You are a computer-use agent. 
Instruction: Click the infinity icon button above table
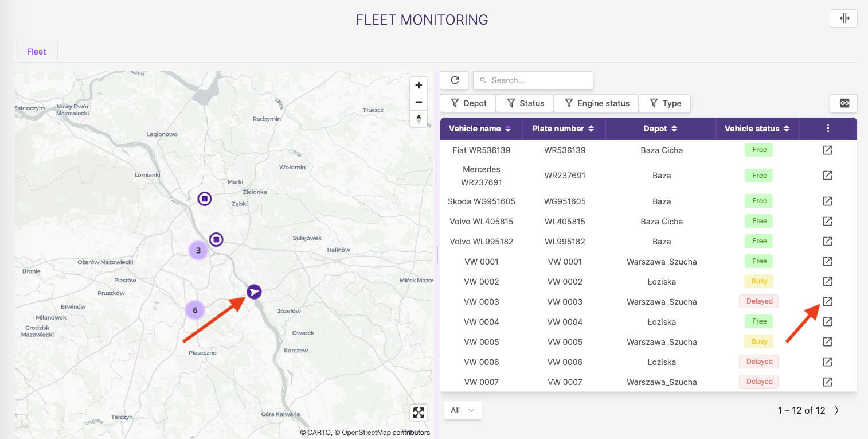pos(844,103)
